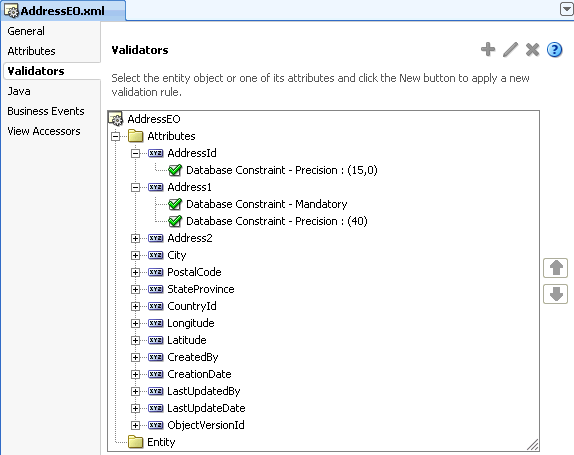Open the tab list dropdown arrow at top right
The width and height of the screenshot is (574, 455).
coord(566,10)
